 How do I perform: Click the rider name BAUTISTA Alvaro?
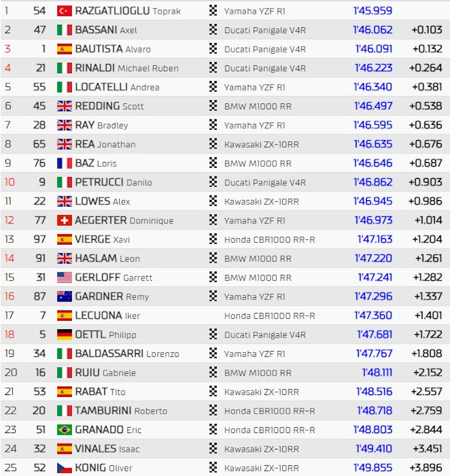pyautogui.click(x=113, y=49)
